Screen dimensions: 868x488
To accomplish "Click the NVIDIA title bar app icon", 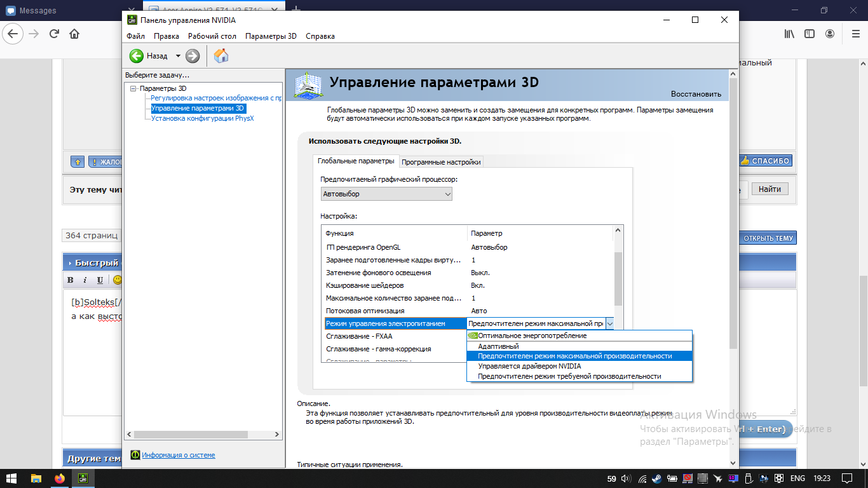I will (131, 20).
